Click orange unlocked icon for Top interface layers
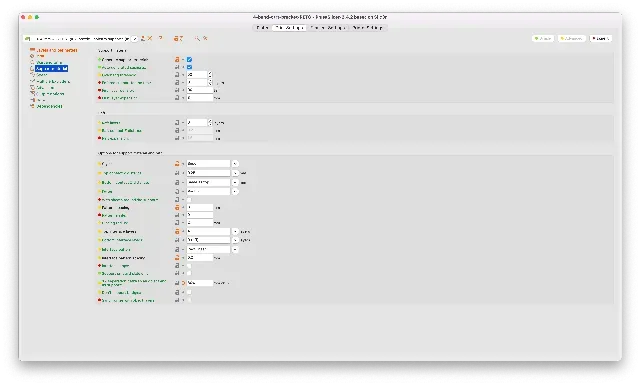Viewport: 640px width, 385px height. (x=177, y=231)
